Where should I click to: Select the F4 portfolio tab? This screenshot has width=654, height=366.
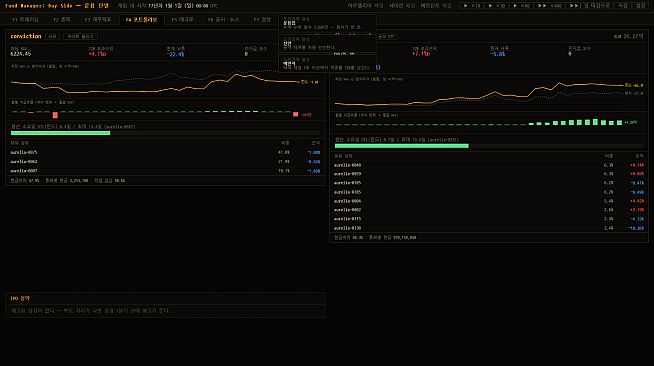pos(141,20)
